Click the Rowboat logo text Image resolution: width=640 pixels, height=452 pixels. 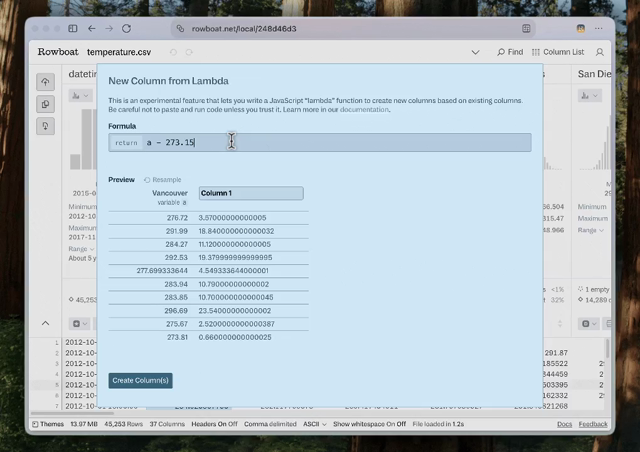coord(58,52)
